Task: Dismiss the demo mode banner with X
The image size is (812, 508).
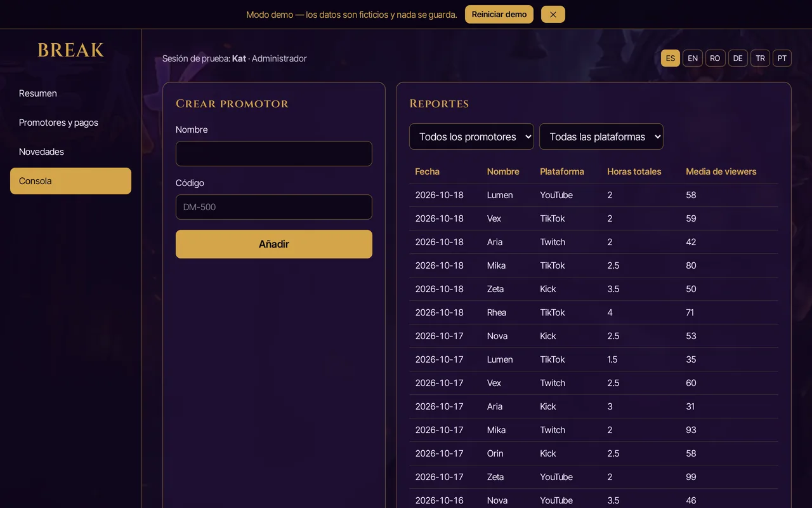Action: pos(553,15)
